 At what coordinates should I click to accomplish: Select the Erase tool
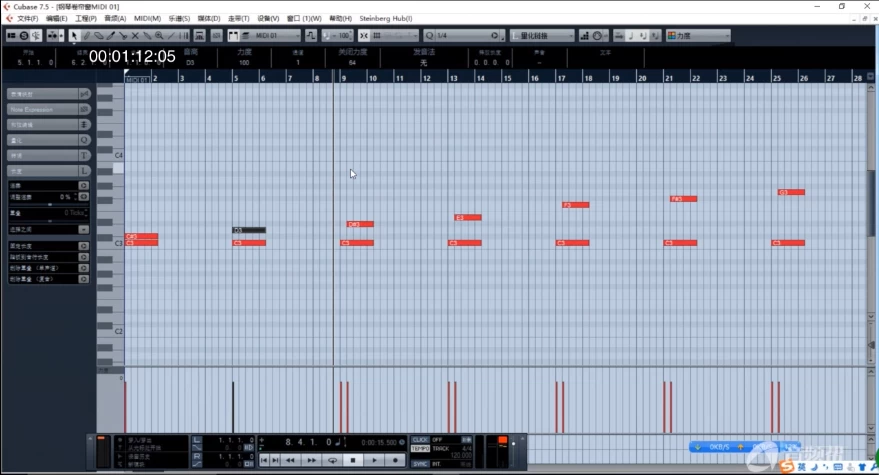(x=99, y=36)
